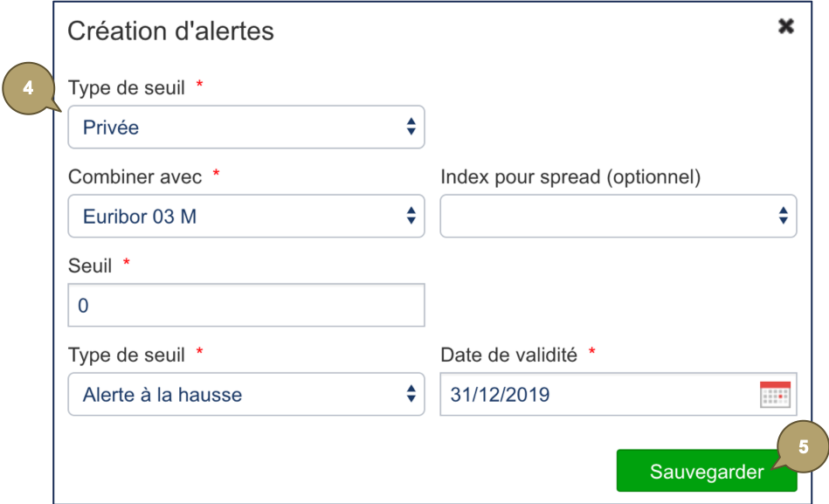829x504 pixels.
Task: Click the chevron on the Index pour spread selector
Action: (784, 216)
